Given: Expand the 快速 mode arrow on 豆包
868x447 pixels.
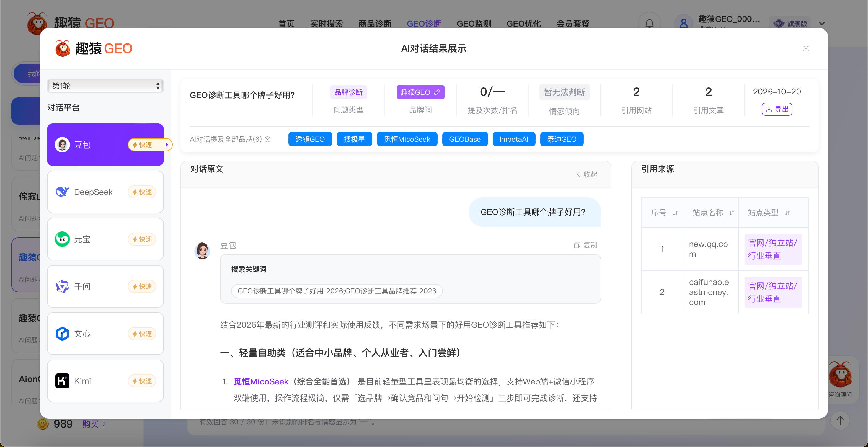Looking at the screenshot, I should (167, 145).
